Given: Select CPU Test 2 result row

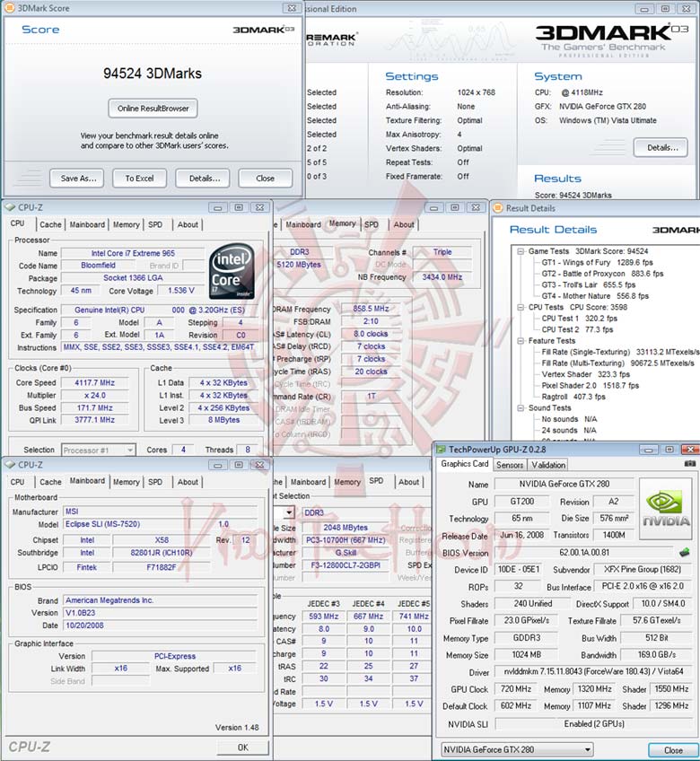Looking at the screenshot, I should [x=577, y=329].
